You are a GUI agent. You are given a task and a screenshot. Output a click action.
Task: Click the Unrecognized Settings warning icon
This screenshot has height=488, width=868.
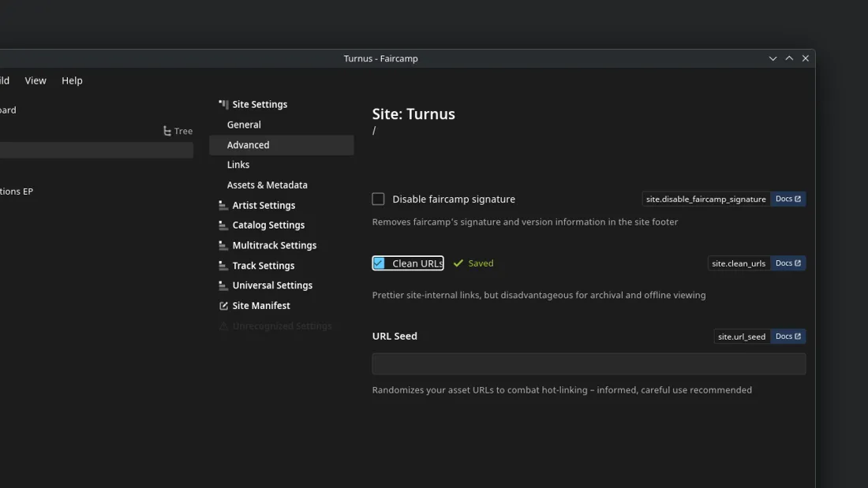[x=223, y=326]
